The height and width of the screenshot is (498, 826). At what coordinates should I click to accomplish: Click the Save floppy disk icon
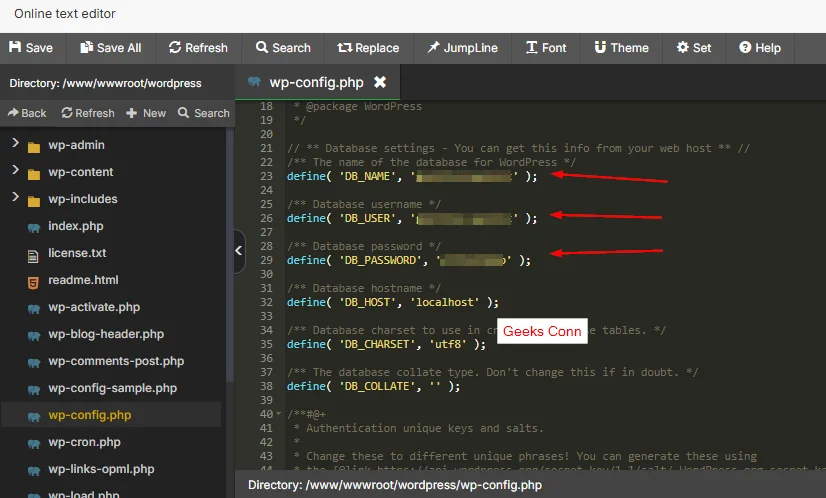[15, 47]
